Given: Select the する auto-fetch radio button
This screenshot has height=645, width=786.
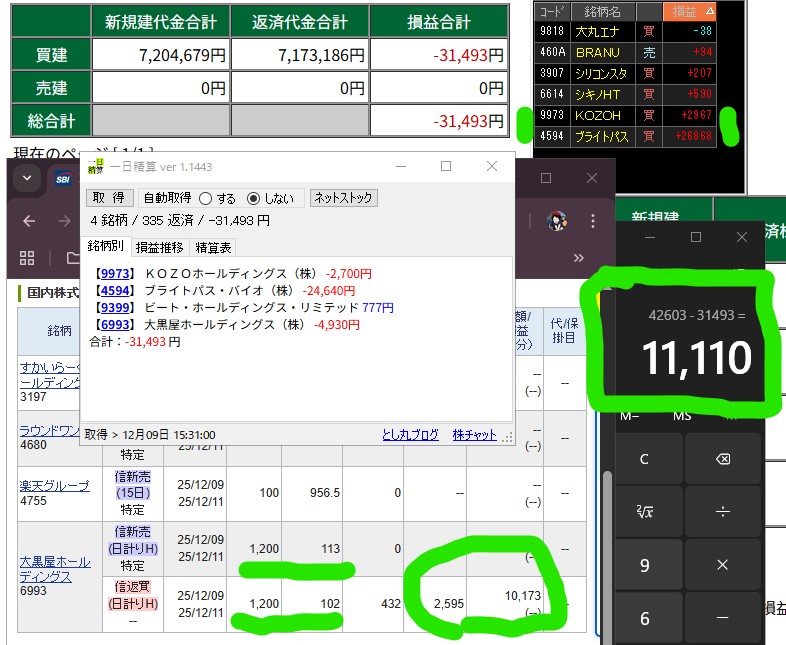Looking at the screenshot, I should pyautogui.click(x=206, y=198).
